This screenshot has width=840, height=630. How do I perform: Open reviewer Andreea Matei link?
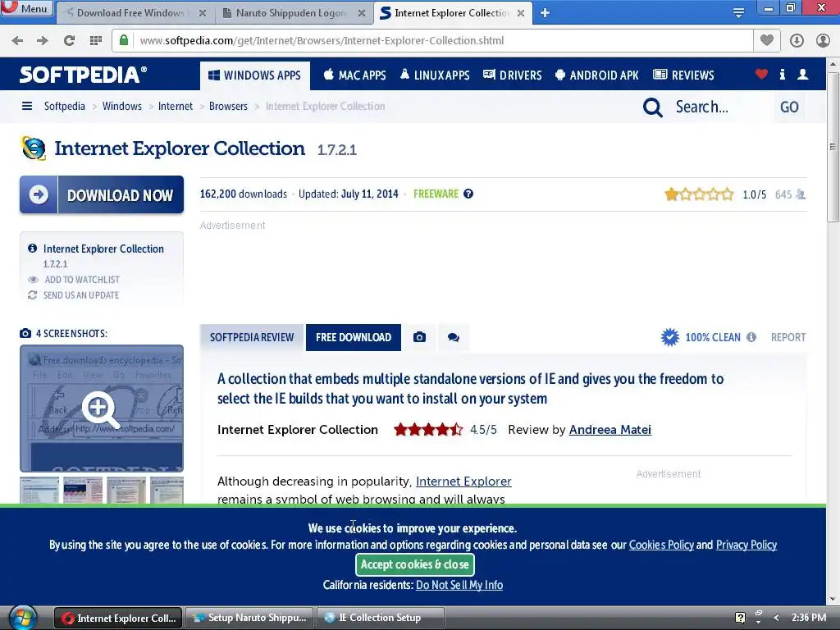coord(610,430)
